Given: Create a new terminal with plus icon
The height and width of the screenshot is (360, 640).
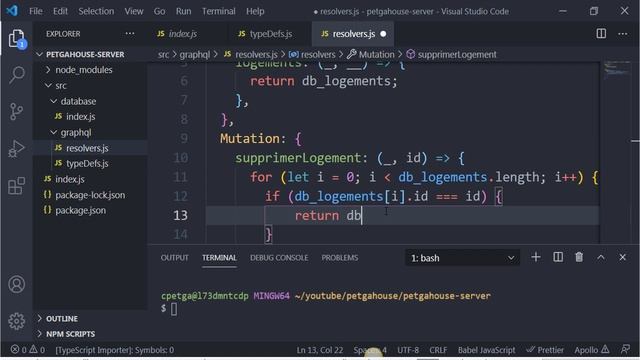Looking at the screenshot, I should (536, 257).
